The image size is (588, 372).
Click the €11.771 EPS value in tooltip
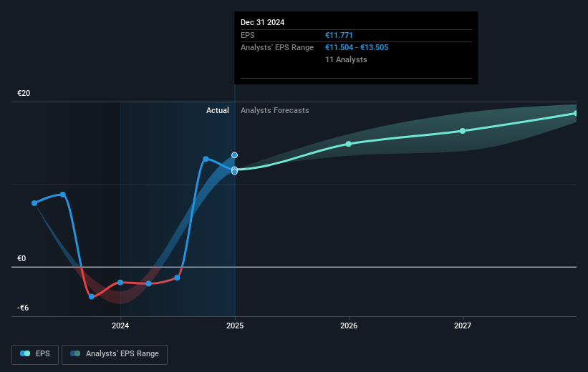click(x=339, y=35)
